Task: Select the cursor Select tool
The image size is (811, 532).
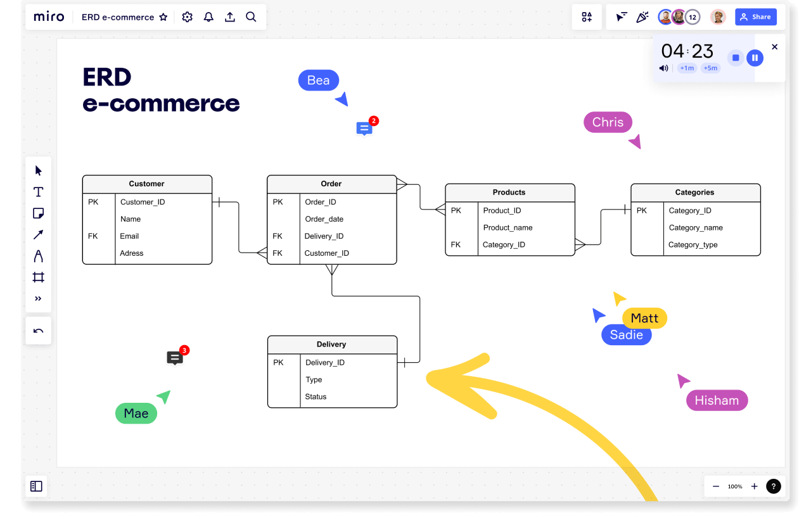Action: (x=39, y=170)
